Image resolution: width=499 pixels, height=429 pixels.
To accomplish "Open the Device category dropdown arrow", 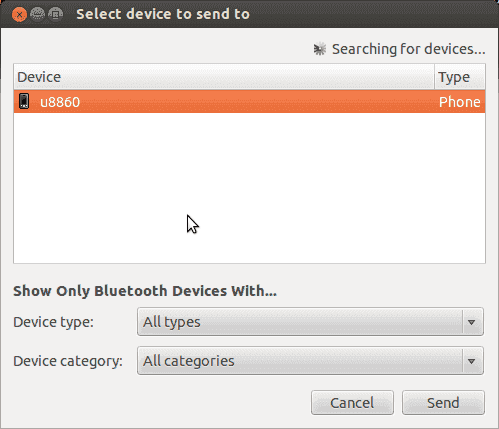I will [471, 361].
